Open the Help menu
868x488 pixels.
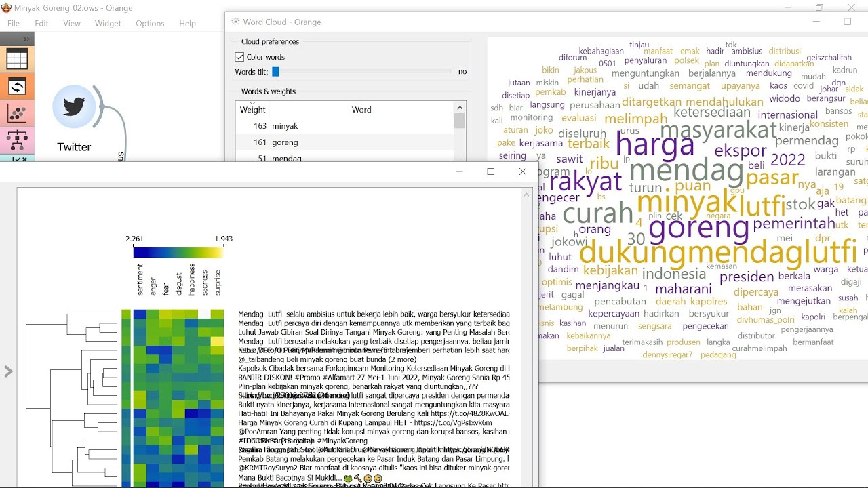(187, 23)
